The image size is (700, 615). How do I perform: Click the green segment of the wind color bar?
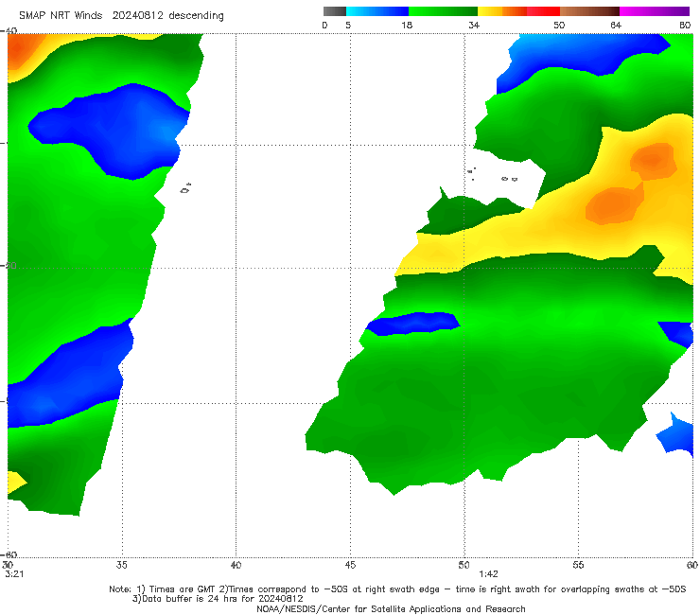tap(443, 11)
